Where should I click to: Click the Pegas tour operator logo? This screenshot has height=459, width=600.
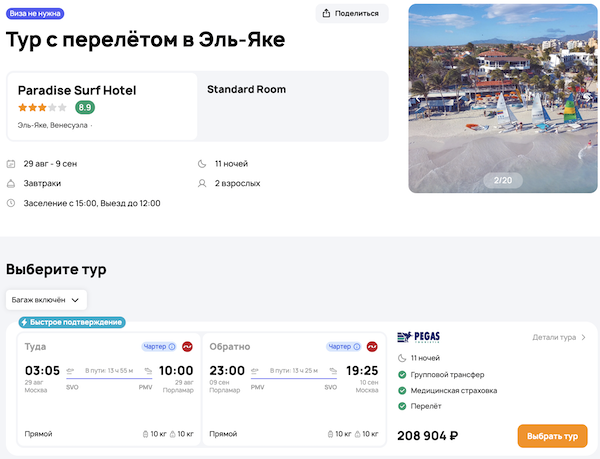[418, 337]
